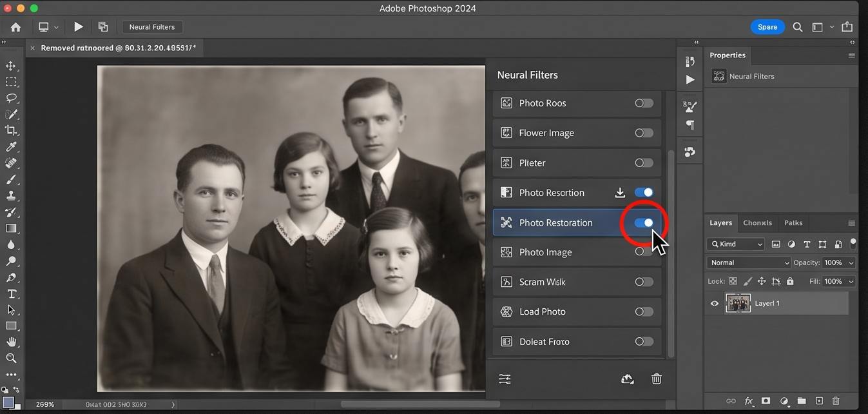Link layers with the chain icon
Viewport: 868px width, 414px height.
point(731,401)
